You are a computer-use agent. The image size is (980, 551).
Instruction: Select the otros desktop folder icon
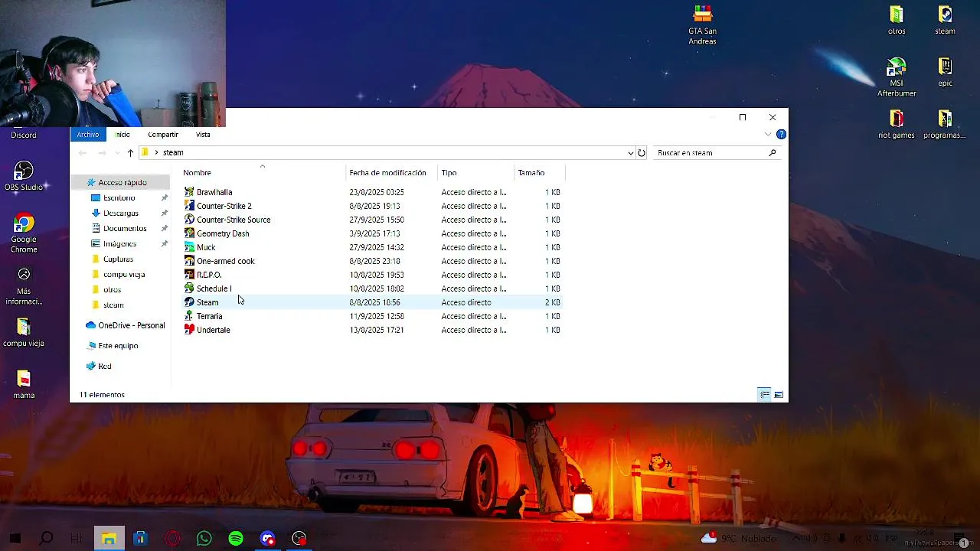point(897,21)
